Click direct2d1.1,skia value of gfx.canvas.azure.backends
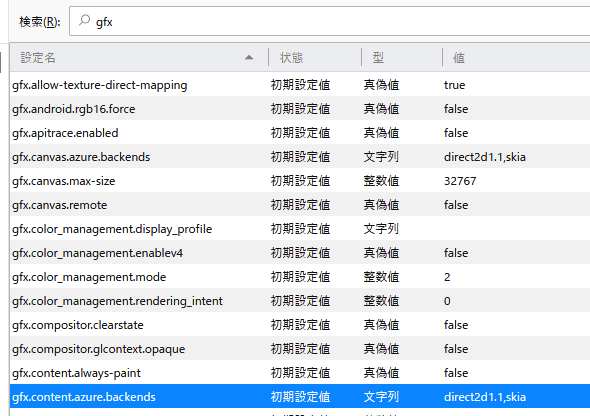The width and height of the screenshot is (590, 416). [485, 157]
